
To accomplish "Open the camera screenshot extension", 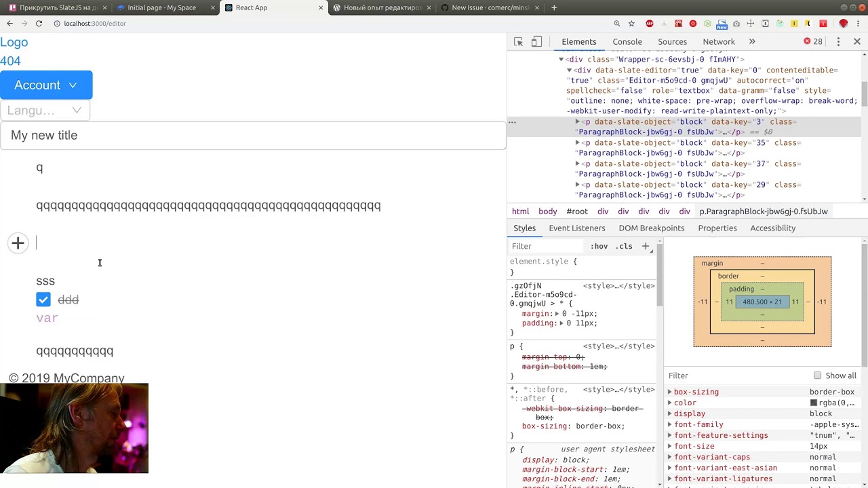I will tap(736, 24).
